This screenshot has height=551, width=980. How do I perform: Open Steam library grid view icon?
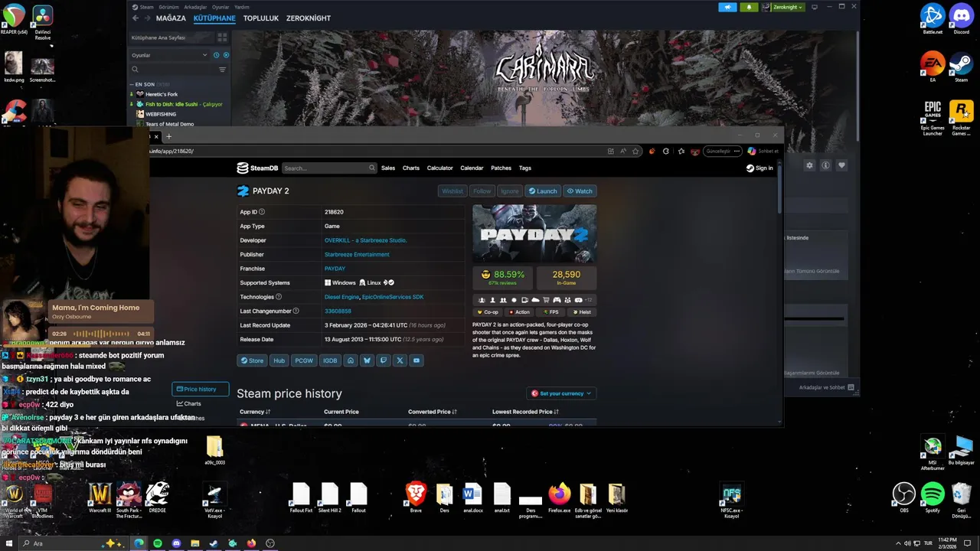(222, 37)
